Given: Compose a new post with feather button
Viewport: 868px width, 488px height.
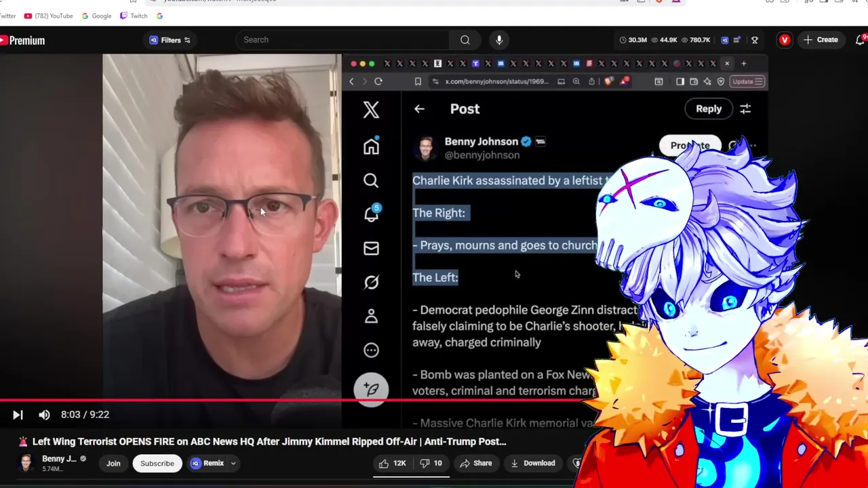Looking at the screenshot, I should [371, 389].
